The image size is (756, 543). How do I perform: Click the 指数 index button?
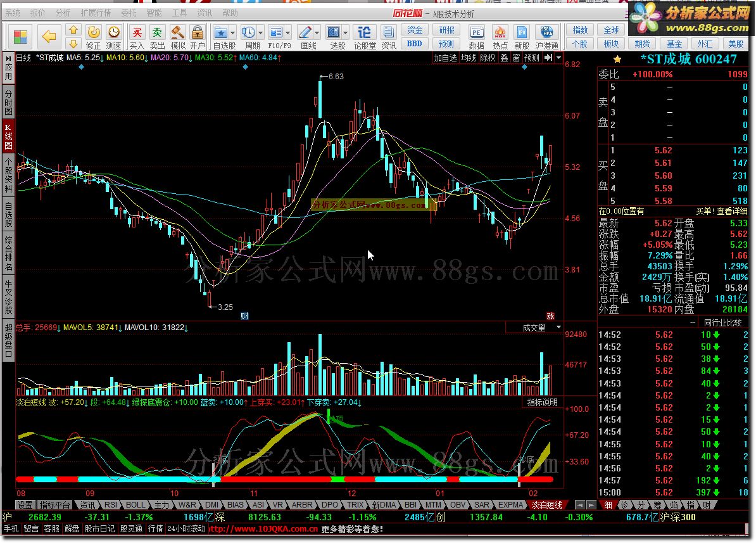click(x=580, y=30)
